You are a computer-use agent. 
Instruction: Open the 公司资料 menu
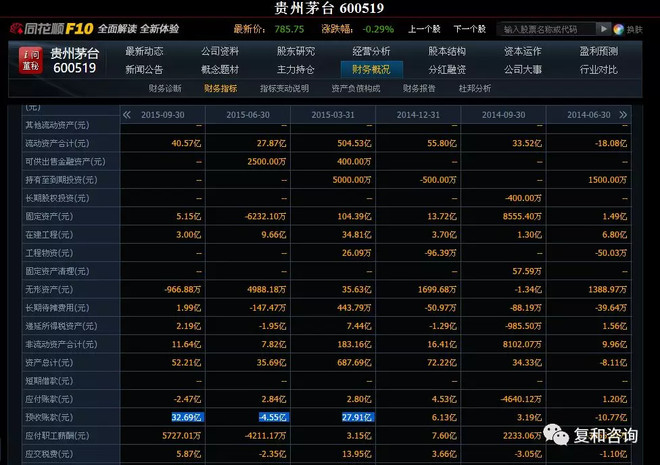pos(220,51)
